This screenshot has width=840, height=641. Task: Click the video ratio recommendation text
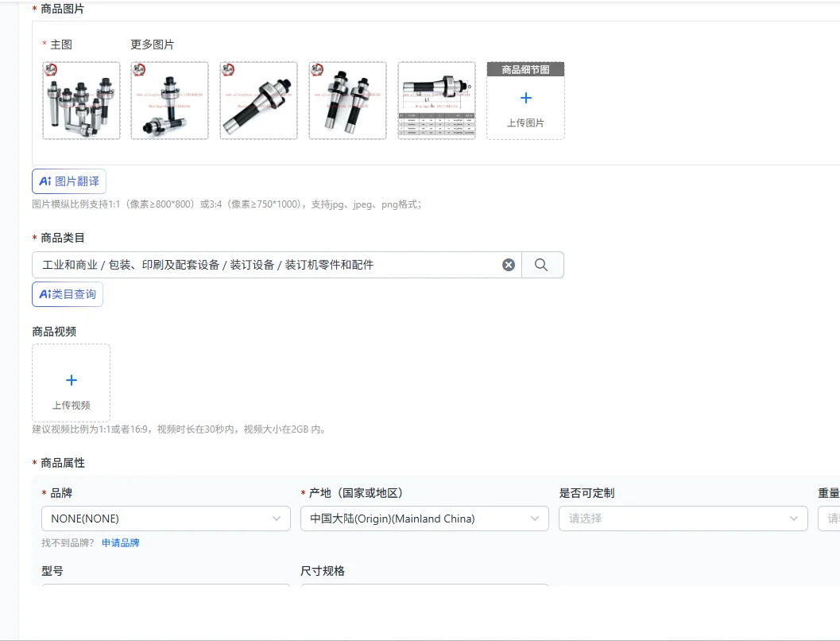pos(180,429)
